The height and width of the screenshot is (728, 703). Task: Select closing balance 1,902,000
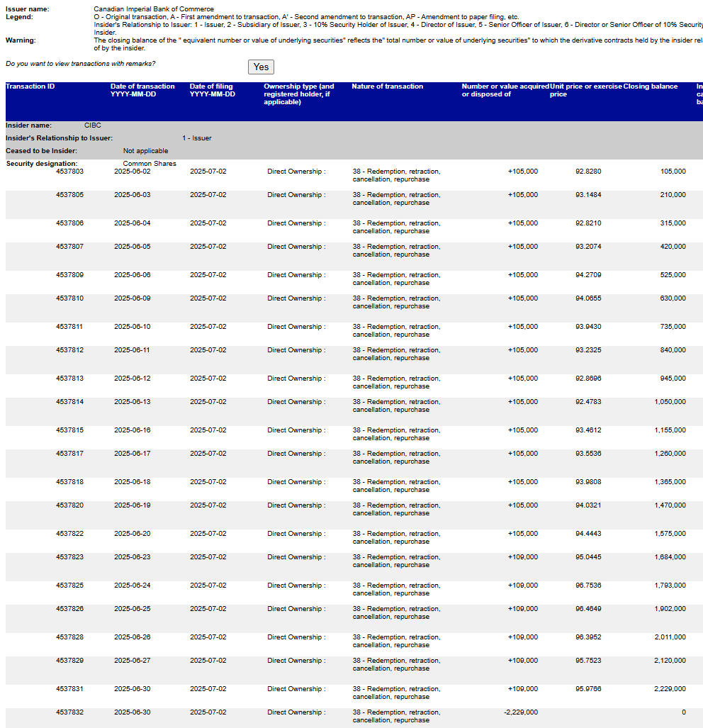670,609
